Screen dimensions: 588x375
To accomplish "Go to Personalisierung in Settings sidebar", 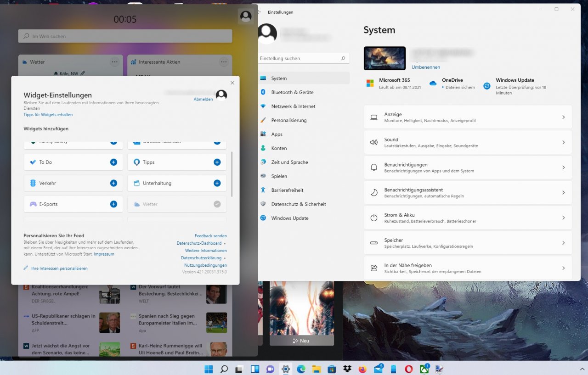I will [x=304, y=120].
